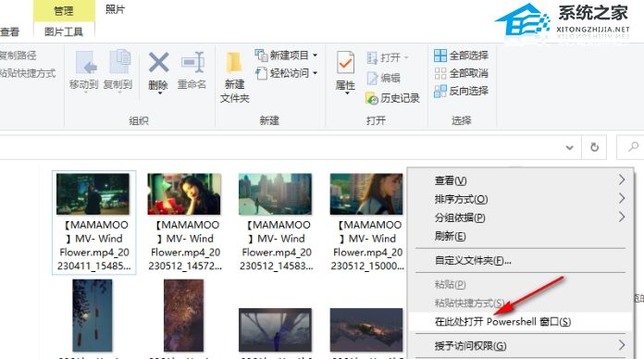Expand the 排序方式(O) submenu arrow
Viewport: 644px width, 359px height.
[x=622, y=198]
